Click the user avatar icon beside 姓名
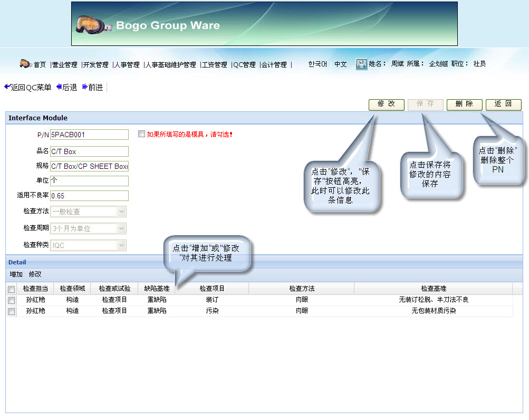Image resolution: width=529 pixels, height=420 pixels. [361, 64]
